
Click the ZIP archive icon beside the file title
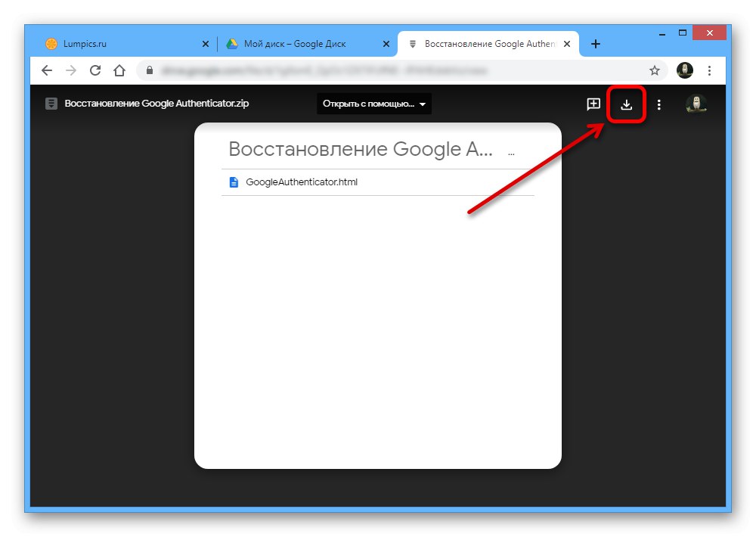point(51,103)
